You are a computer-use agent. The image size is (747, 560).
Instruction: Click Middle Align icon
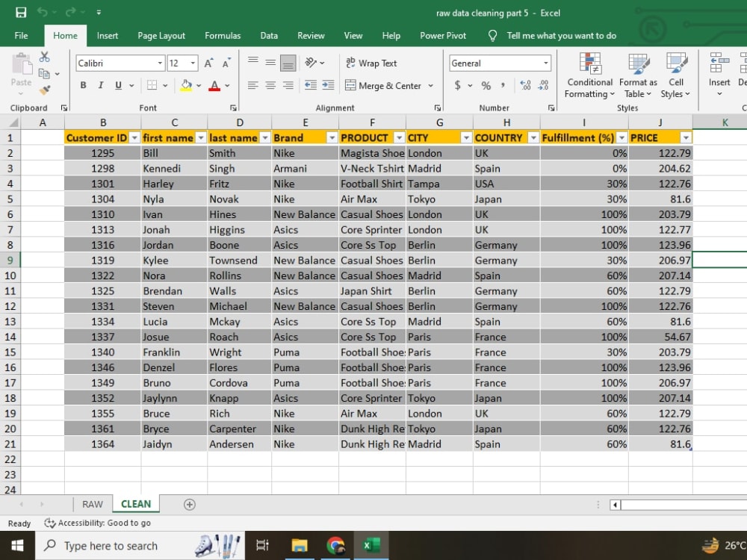[270, 62]
